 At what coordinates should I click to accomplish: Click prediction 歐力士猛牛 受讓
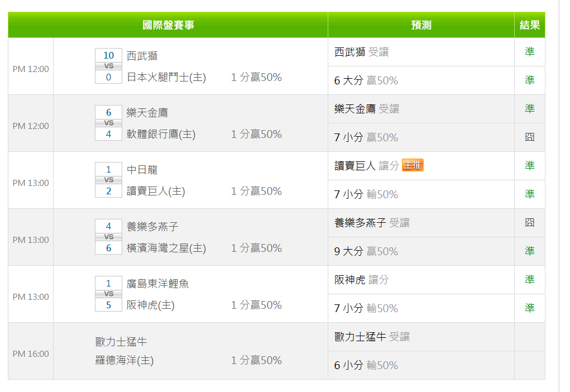pos(372,337)
